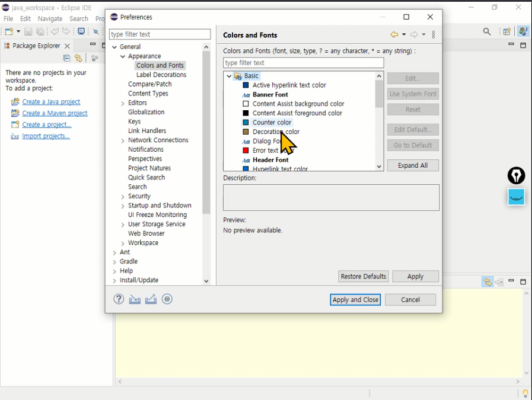Click the Open Perspective icon
Image resolution: width=532 pixels, height=400 pixels.
click(x=506, y=32)
